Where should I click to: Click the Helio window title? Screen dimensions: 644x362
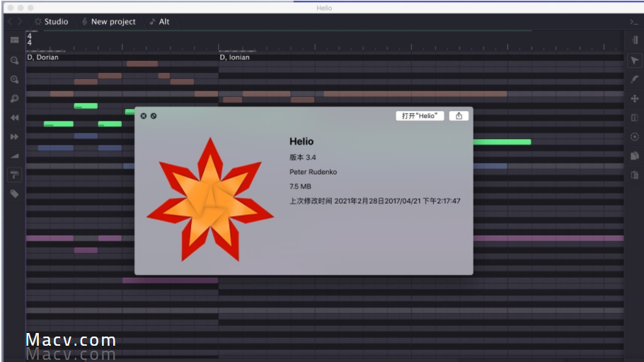coord(324,8)
